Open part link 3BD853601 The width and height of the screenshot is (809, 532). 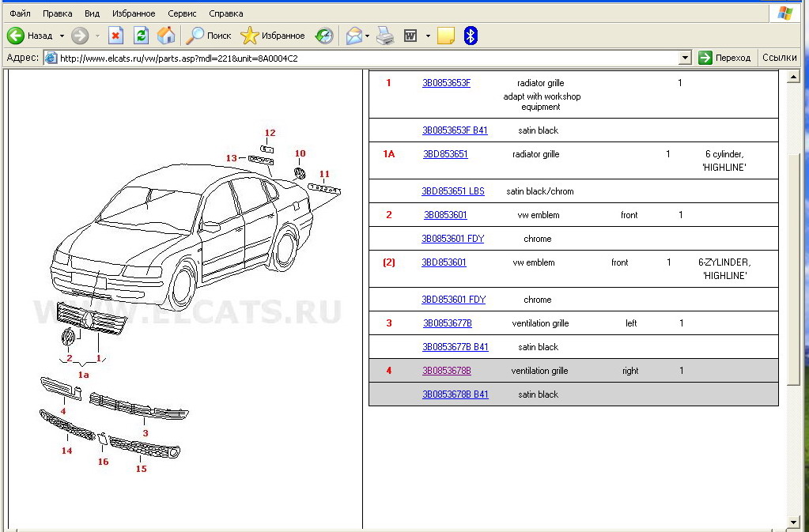pos(444,262)
